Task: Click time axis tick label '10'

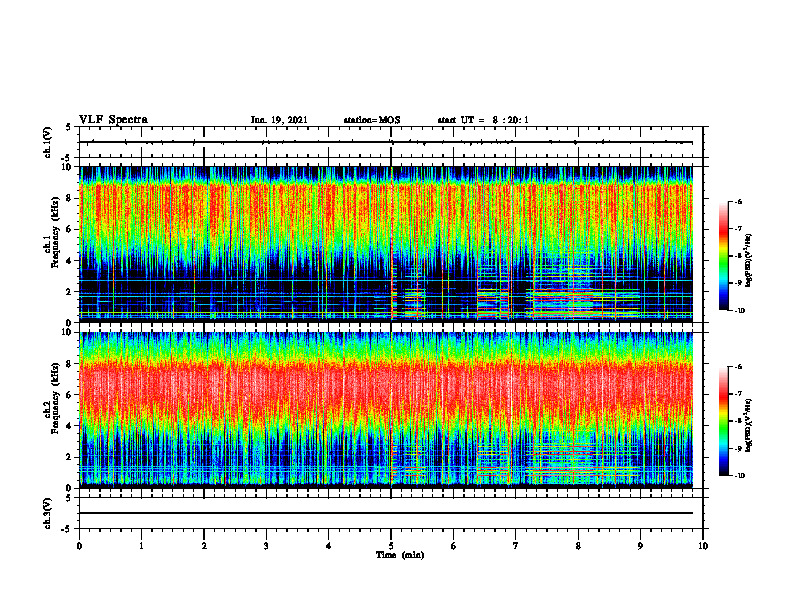Action: point(703,546)
